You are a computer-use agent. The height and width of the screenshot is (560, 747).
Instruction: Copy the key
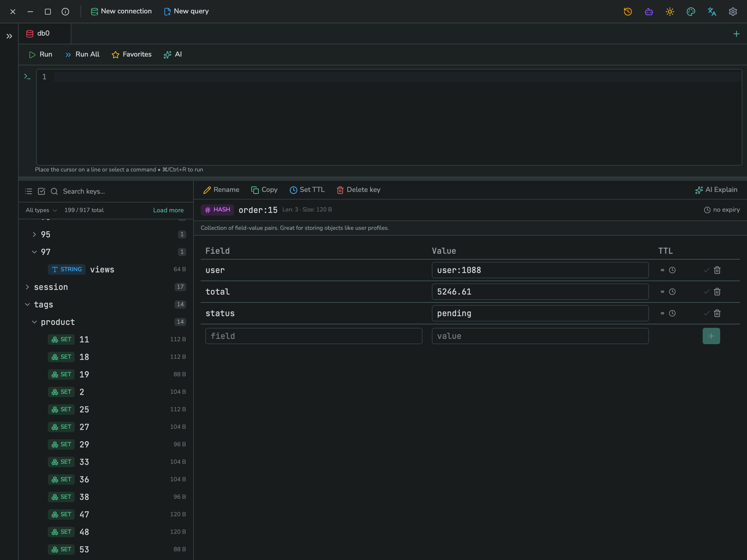click(264, 190)
